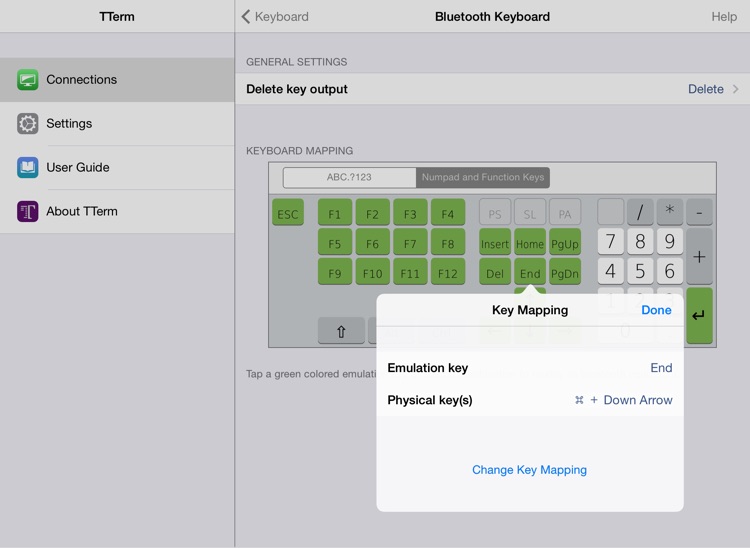Image resolution: width=750 pixels, height=548 pixels.
Task: Open the Connections section icon
Action: tap(28, 79)
